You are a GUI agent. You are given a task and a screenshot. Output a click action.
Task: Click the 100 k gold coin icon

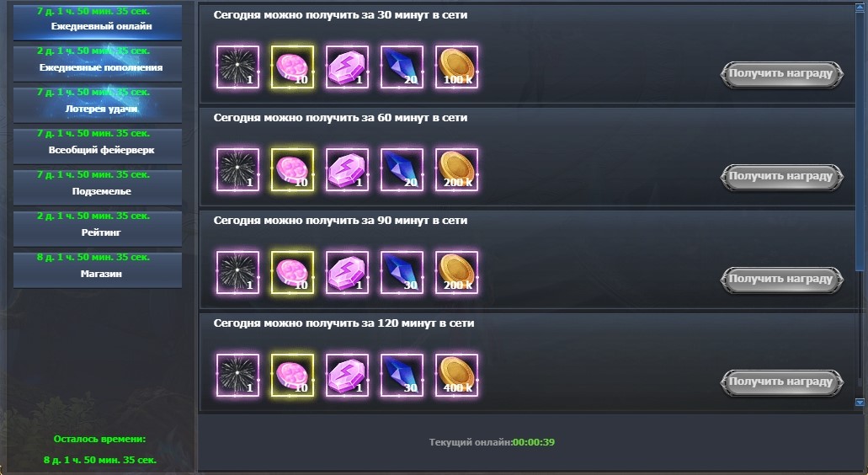pos(456,67)
